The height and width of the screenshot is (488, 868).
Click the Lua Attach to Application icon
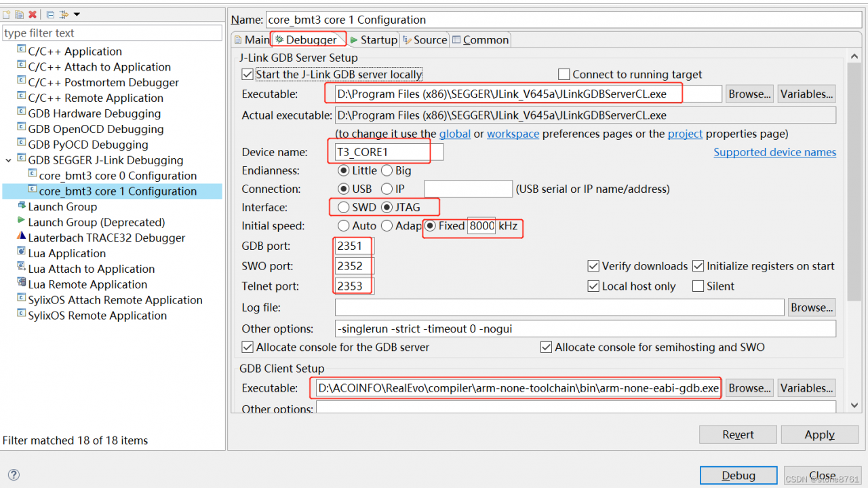[22, 267]
